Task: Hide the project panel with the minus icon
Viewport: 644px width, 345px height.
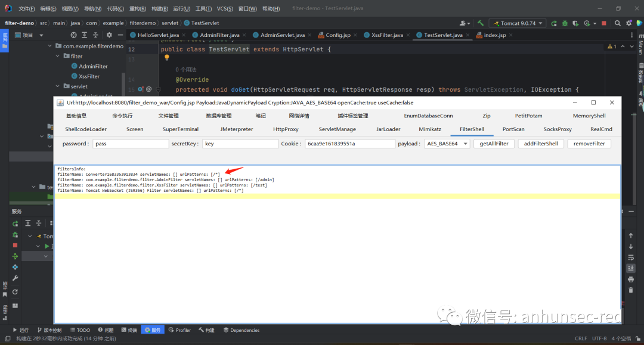Action: (x=120, y=35)
